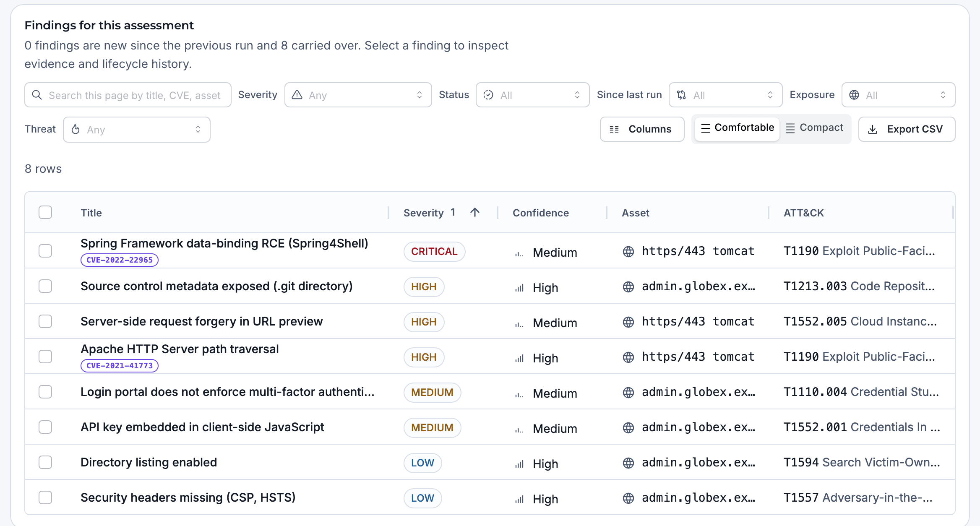The image size is (980, 526).
Task: Open the CVE-2021-41773 tag
Action: [x=119, y=366]
